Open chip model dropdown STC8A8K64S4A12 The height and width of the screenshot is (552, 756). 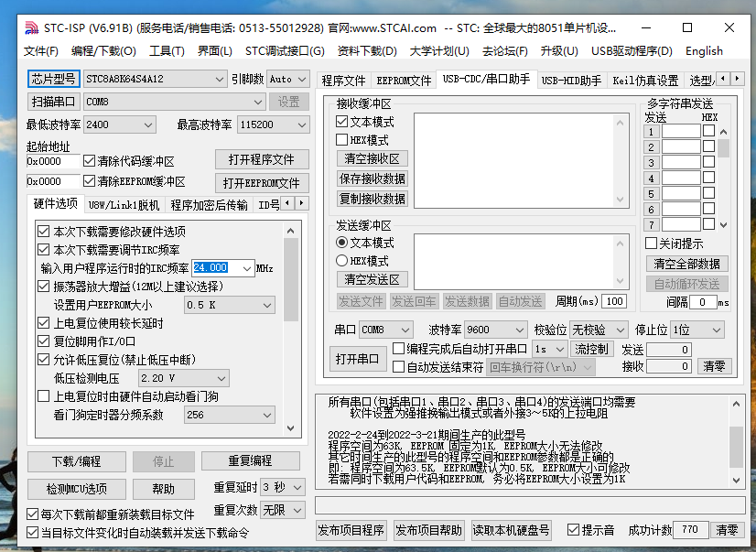(156, 79)
